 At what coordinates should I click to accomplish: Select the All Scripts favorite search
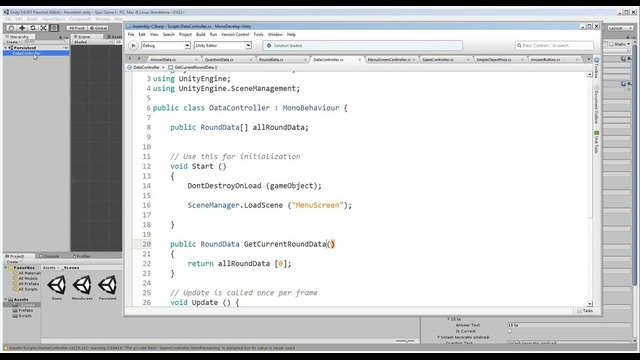(26, 289)
